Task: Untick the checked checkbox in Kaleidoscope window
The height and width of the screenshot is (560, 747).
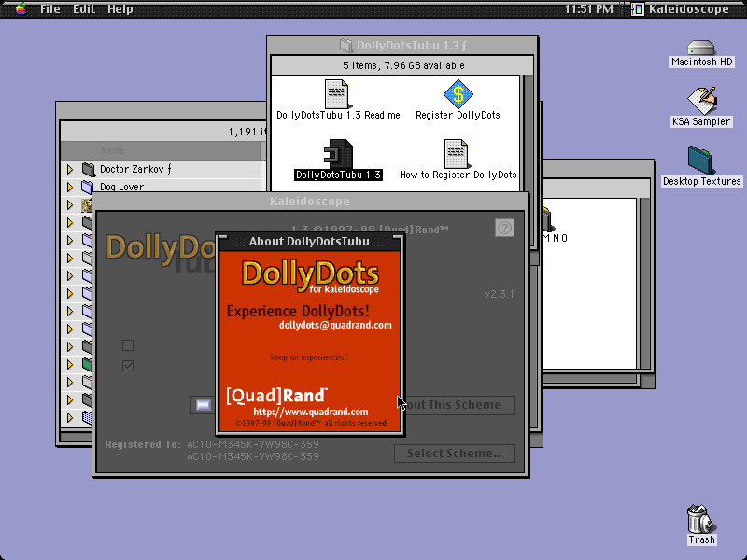Action: [128, 366]
